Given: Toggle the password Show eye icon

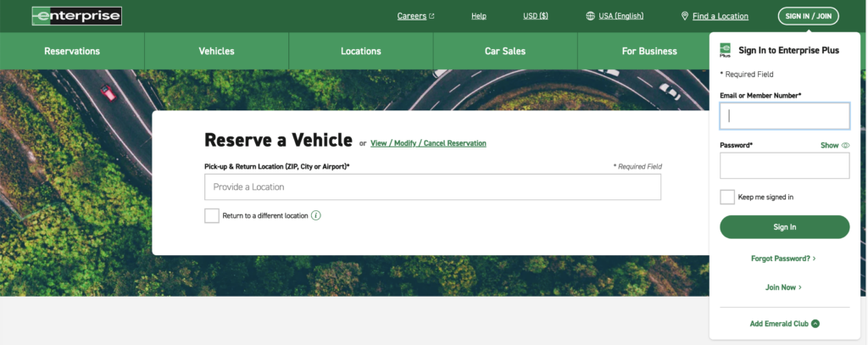Looking at the screenshot, I should (x=845, y=146).
